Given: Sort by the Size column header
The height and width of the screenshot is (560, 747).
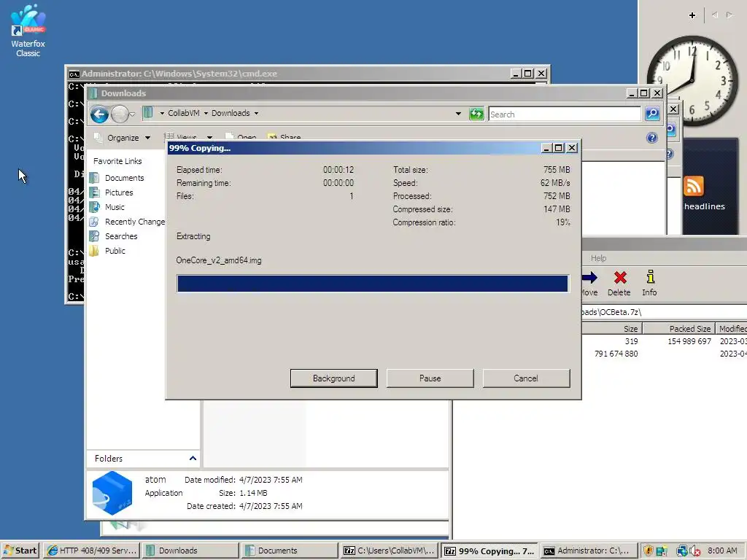Looking at the screenshot, I should click(613, 329).
